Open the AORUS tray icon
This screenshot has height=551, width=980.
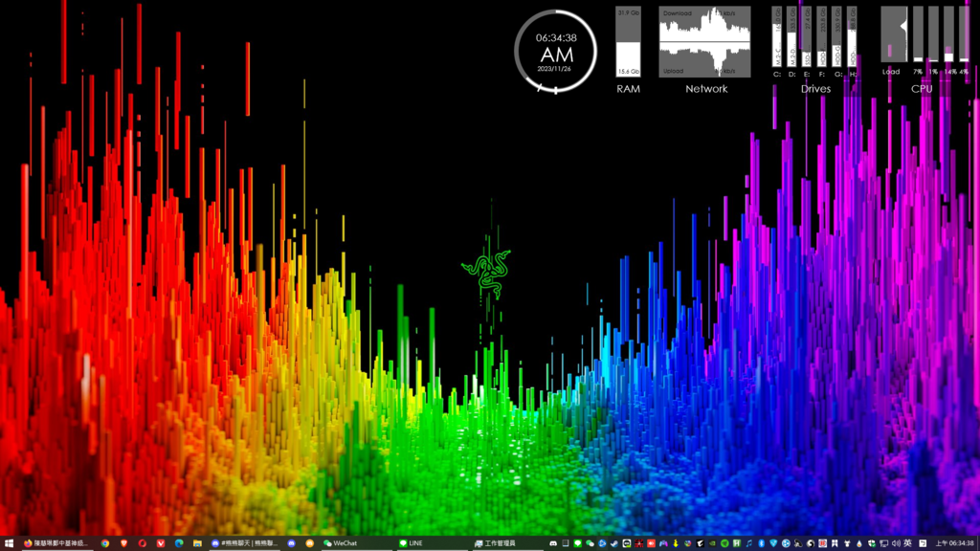tap(700, 543)
